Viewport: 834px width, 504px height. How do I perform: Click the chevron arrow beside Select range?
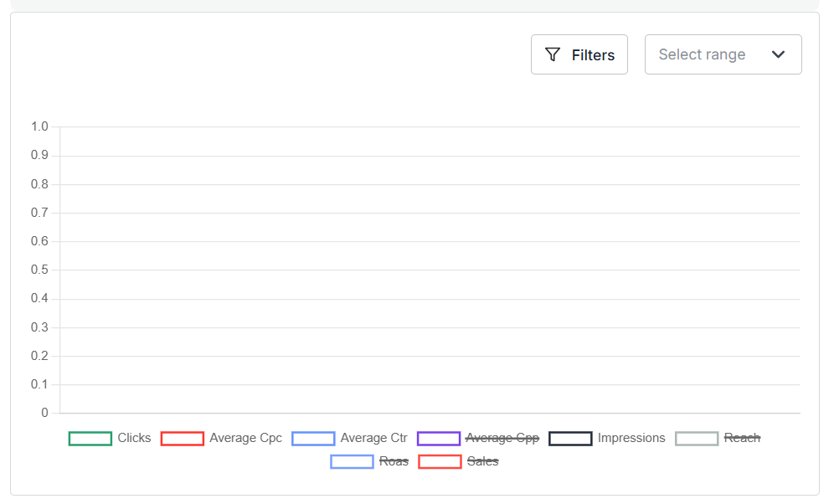tap(778, 54)
